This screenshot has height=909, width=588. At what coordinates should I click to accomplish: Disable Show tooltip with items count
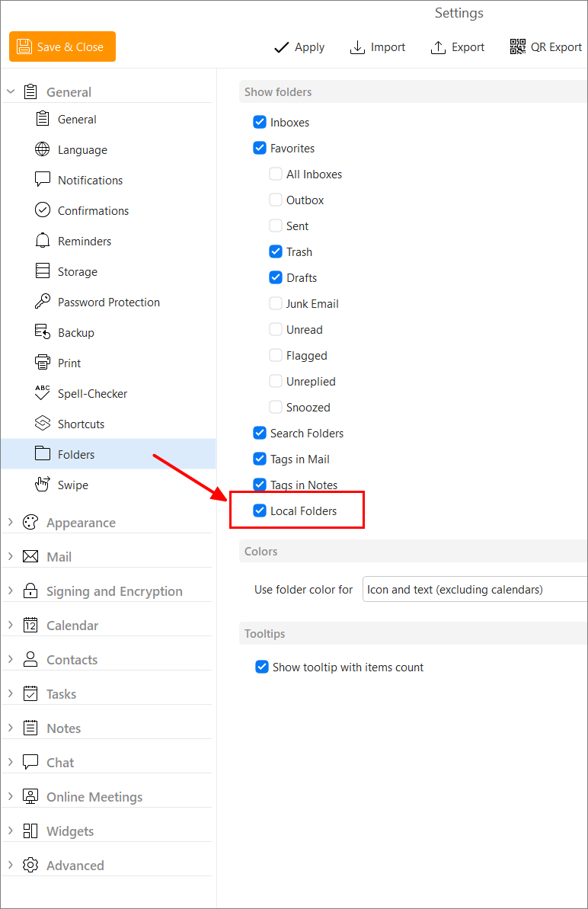coord(262,666)
